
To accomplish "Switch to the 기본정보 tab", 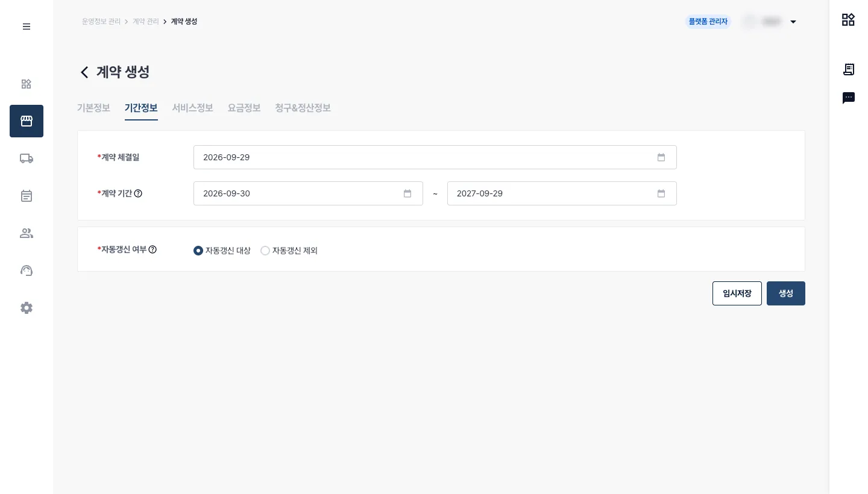I will click(x=93, y=108).
